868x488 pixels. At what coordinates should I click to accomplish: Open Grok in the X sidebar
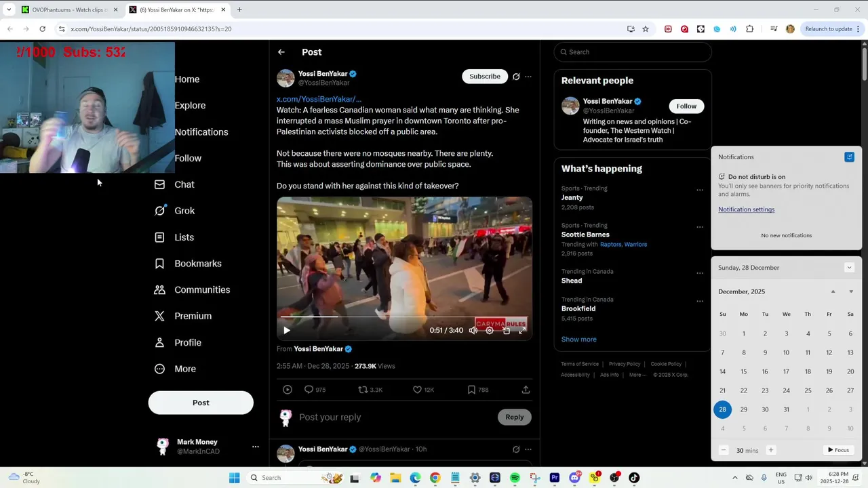tap(175, 211)
